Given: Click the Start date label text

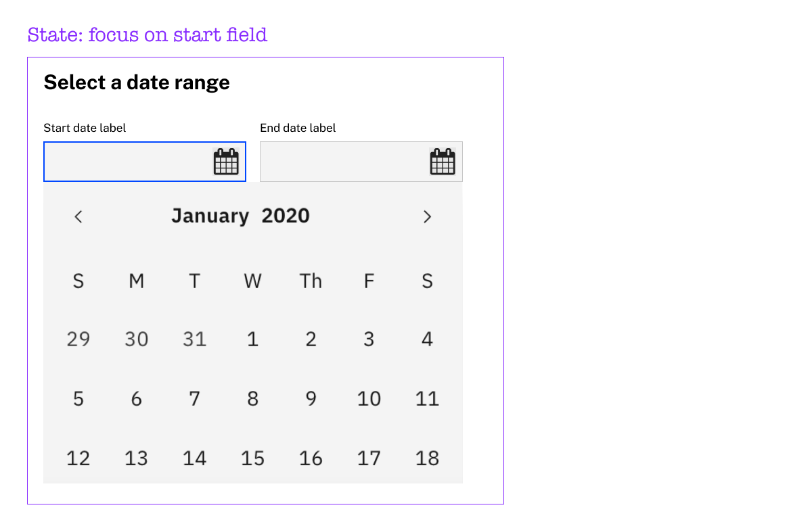Looking at the screenshot, I should (84, 128).
